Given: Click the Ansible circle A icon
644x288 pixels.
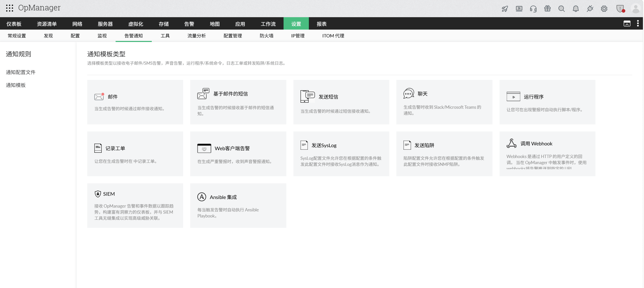Looking at the screenshot, I should (x=202, y=197).
